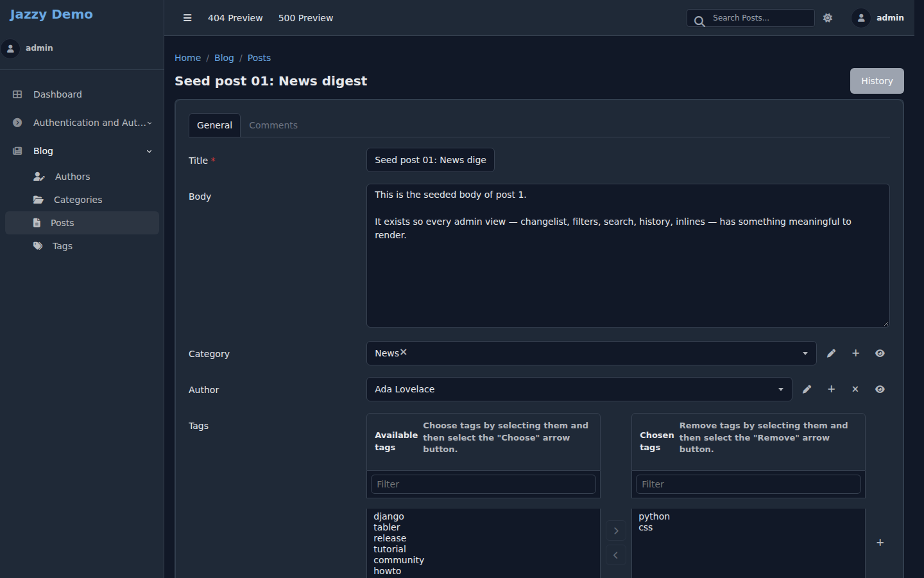Image resolution: width=924 pixels, height=578 pixels.
Task: Add a new tag with plus icon
Action: point(880,543)
